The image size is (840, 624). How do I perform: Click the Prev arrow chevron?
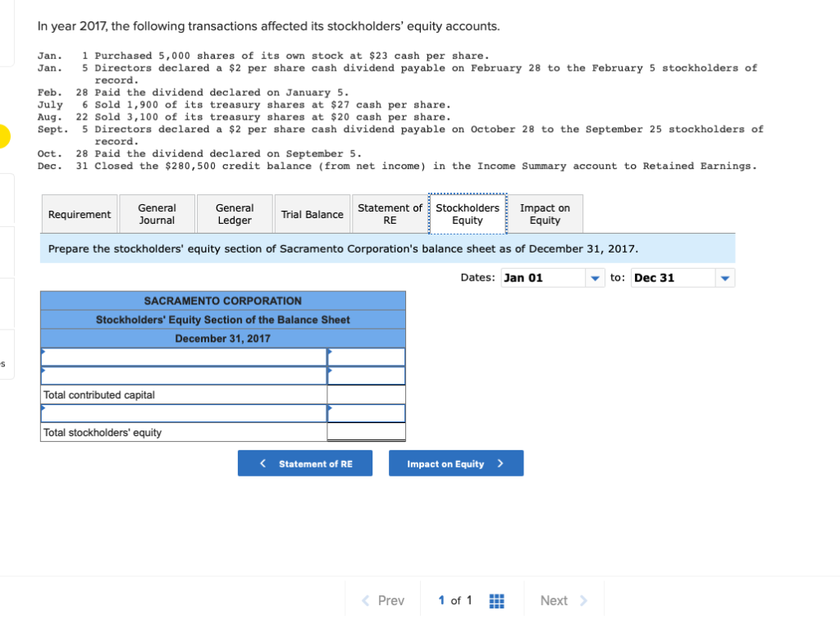[x=366, y=600]
